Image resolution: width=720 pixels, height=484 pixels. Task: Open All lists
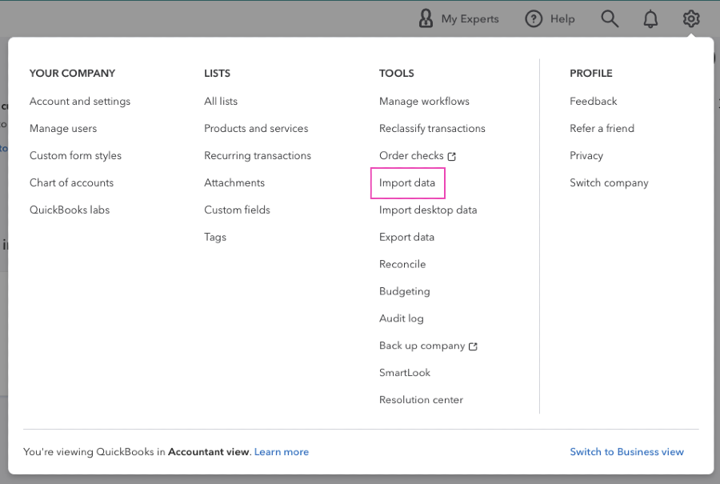coord(221,101)
